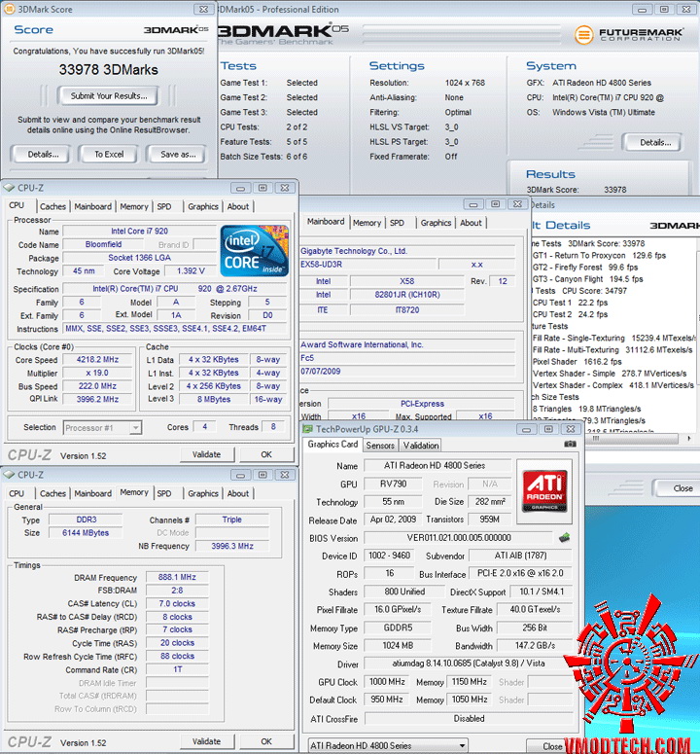Click 'EX58-UD3R' mainboard model field
700x754 pixels.
tap(367, 264)
